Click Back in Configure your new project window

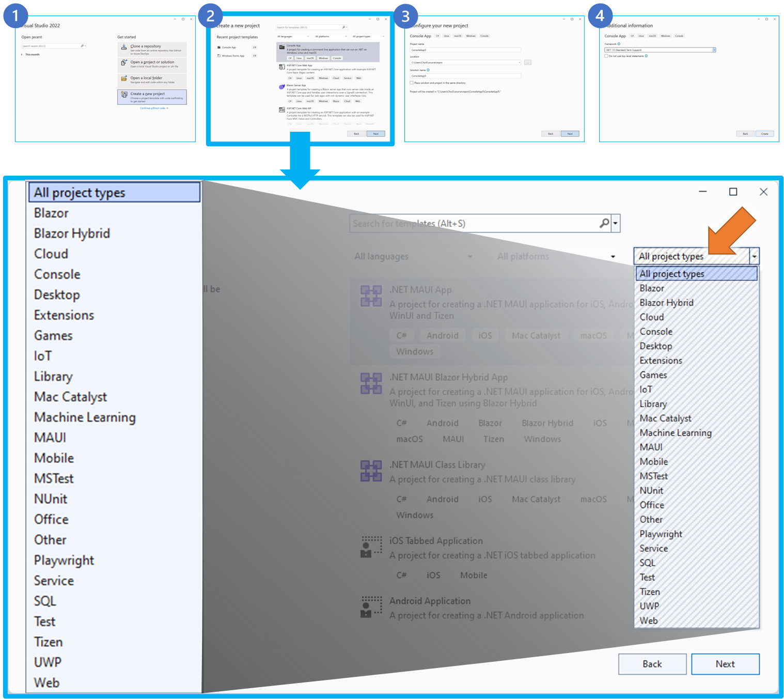coord(551,134)
